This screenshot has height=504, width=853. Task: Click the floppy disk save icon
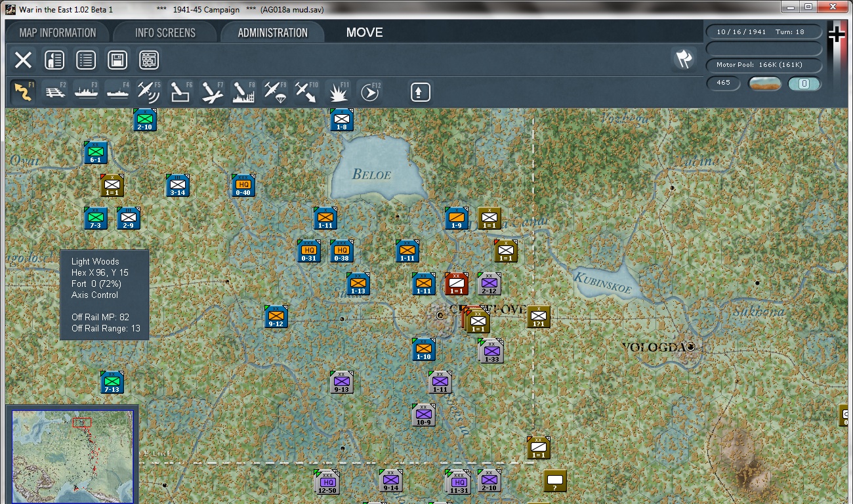pos(117,60)
